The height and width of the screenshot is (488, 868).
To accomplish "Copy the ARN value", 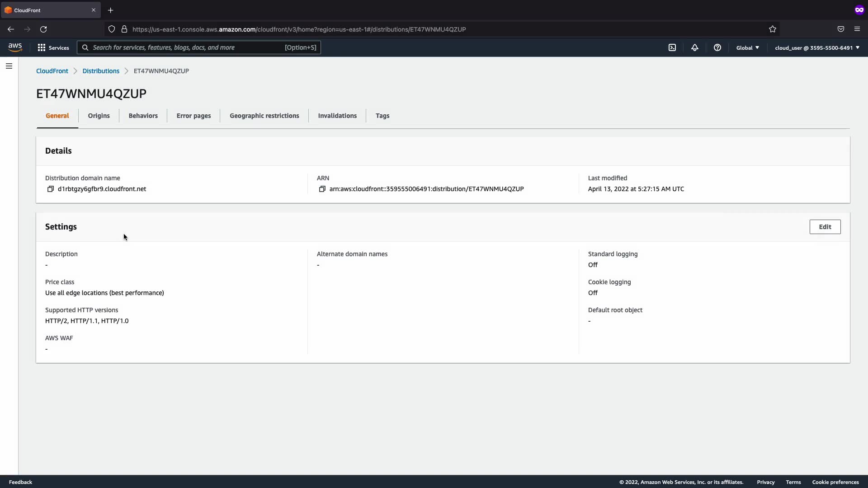I will [x=322, y=189].
